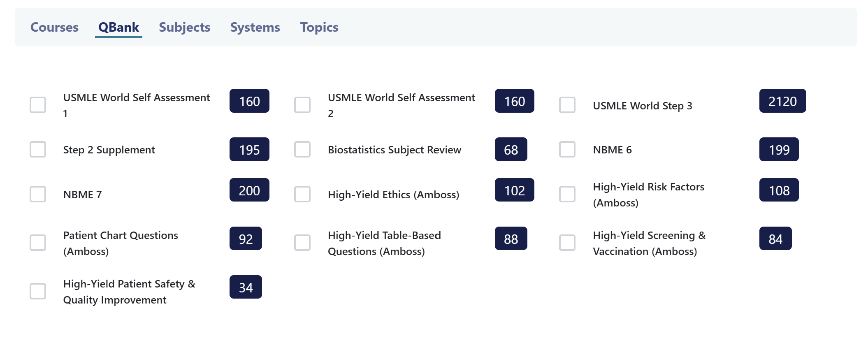Screen dimensions: 868x343
Task: Check the NBME 6 checkbox
Action: (x=567, y=149)
